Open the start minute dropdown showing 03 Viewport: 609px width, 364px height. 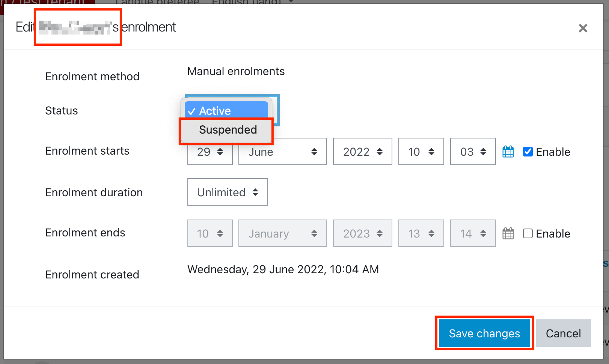tap(473, 152)
